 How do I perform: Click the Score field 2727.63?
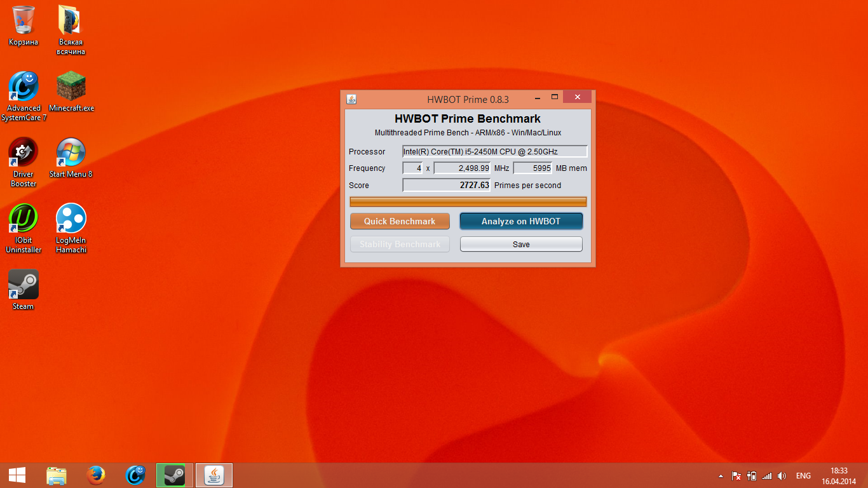447,185
